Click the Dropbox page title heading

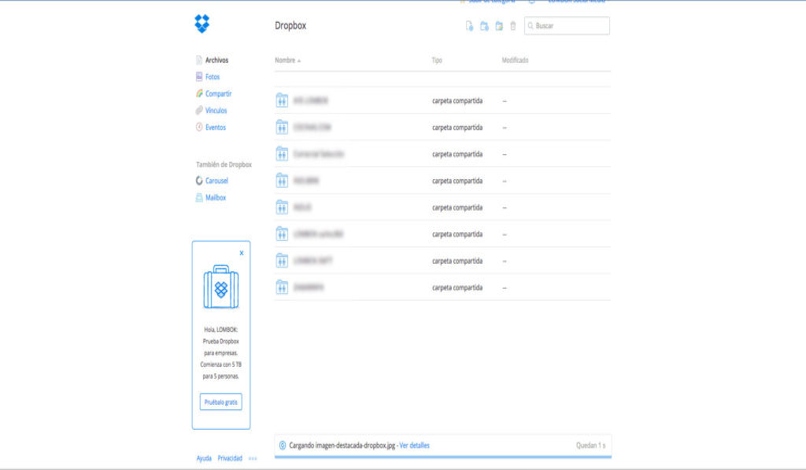point(290,26)
